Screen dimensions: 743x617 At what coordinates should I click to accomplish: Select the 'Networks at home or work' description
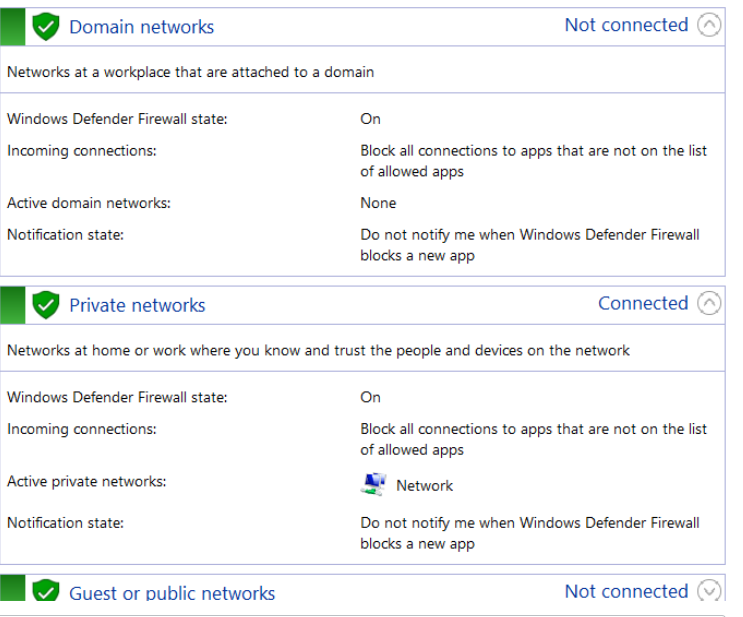[x=318, y=350]
